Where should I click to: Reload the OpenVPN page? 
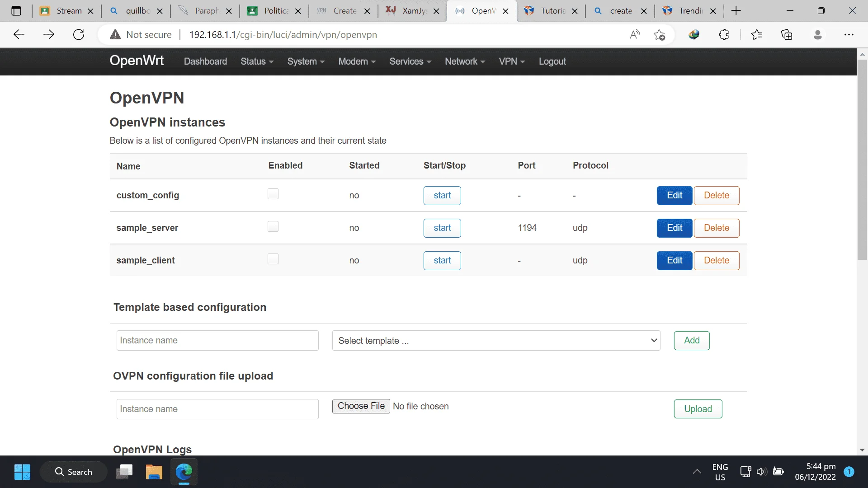pyautogui.click(x=79, y=34)
